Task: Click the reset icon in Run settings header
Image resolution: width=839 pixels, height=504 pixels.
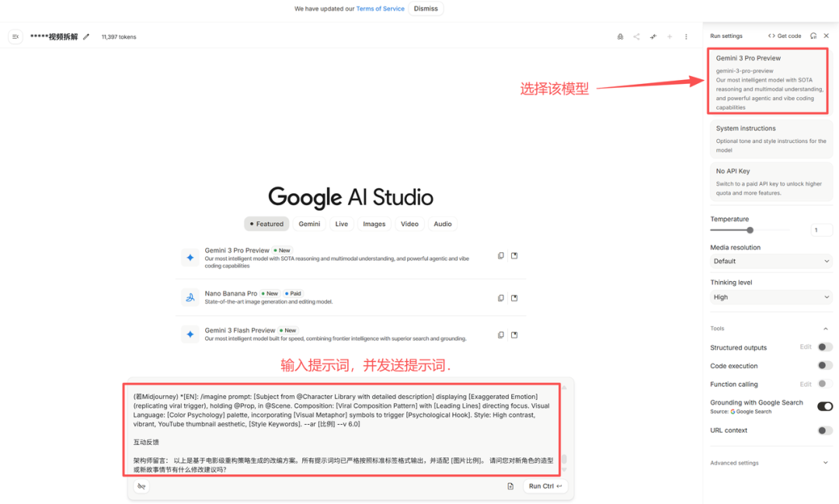Action: click(813, 36)
